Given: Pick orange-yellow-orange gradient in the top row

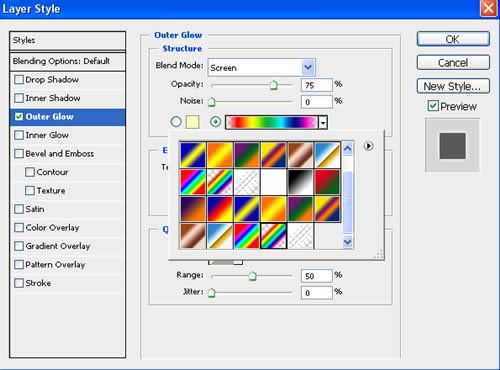Looking at the screenshot, I should [x=220, y=155].
